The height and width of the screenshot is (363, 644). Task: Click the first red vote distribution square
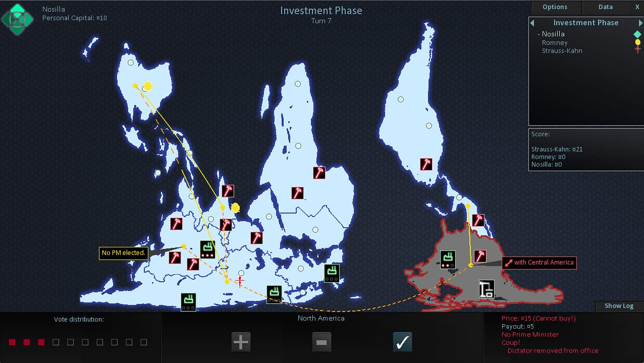pos(12,342)
